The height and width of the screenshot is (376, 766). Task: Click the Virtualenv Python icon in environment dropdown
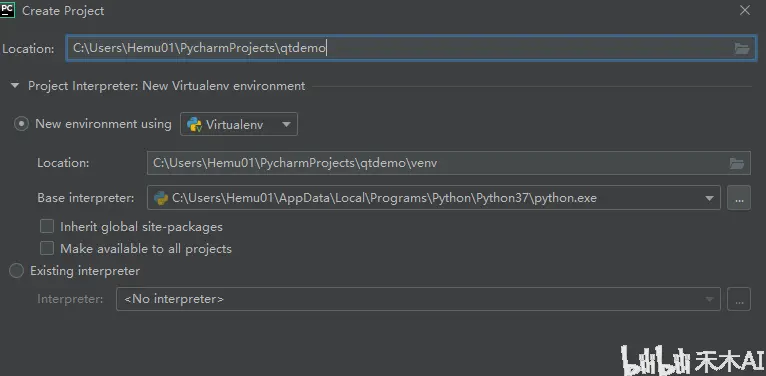194,125
